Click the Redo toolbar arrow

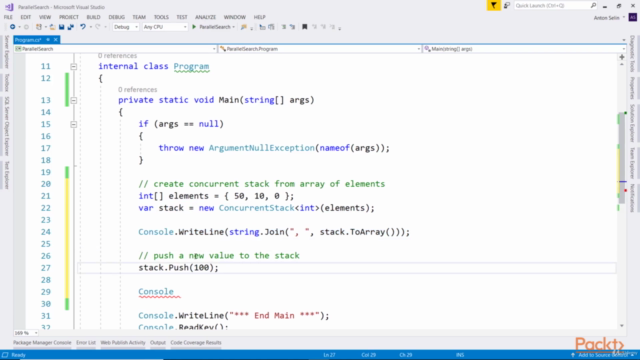click(x=98, y=27)
